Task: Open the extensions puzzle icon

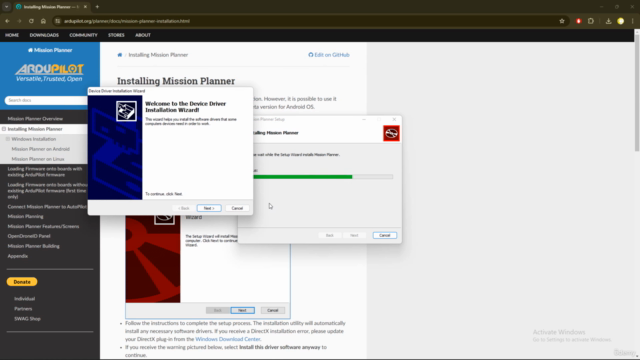Action: [591, 21]
